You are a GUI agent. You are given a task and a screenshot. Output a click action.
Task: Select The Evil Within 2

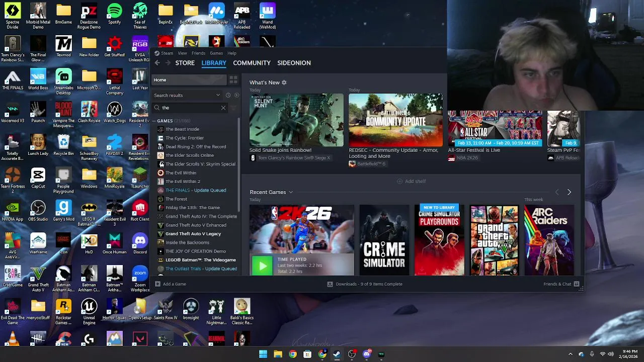(x=183, y=182)
